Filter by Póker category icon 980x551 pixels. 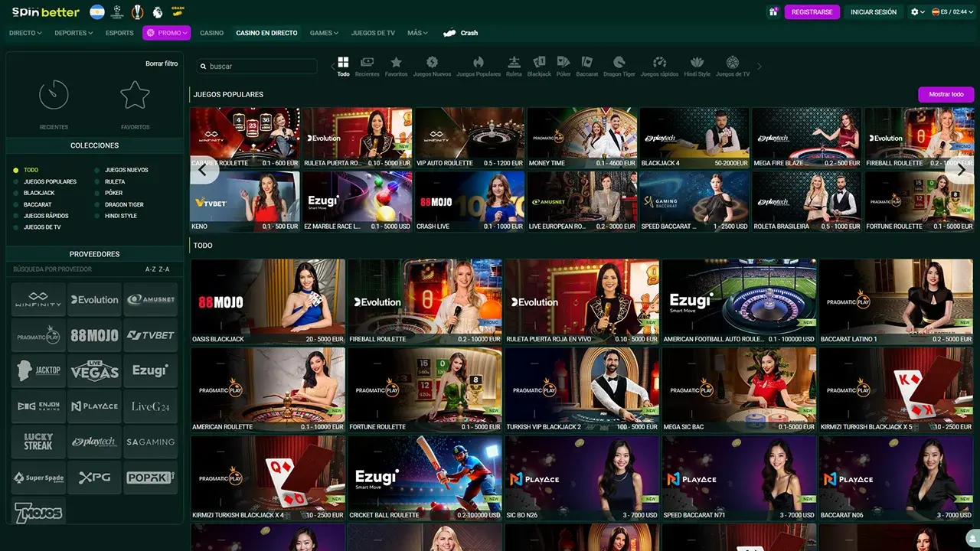(563, 67)
